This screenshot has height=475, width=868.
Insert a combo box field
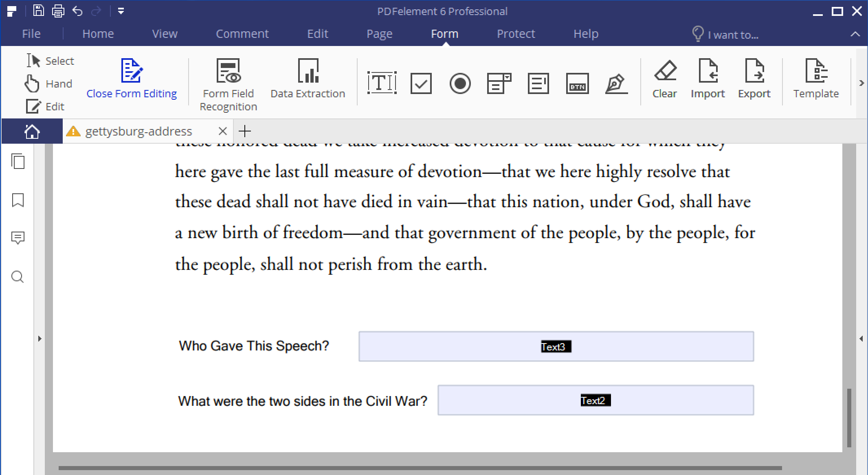(x=499, y=83)
